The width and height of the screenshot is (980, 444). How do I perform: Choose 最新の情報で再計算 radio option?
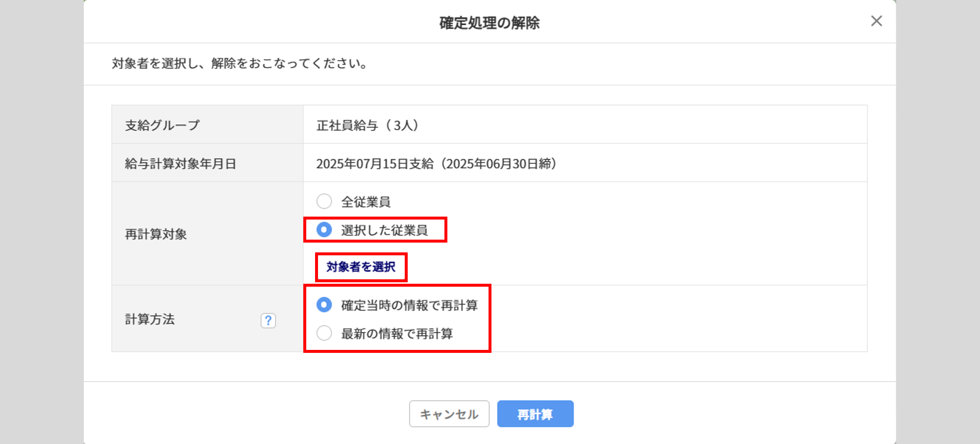point(324,333)
